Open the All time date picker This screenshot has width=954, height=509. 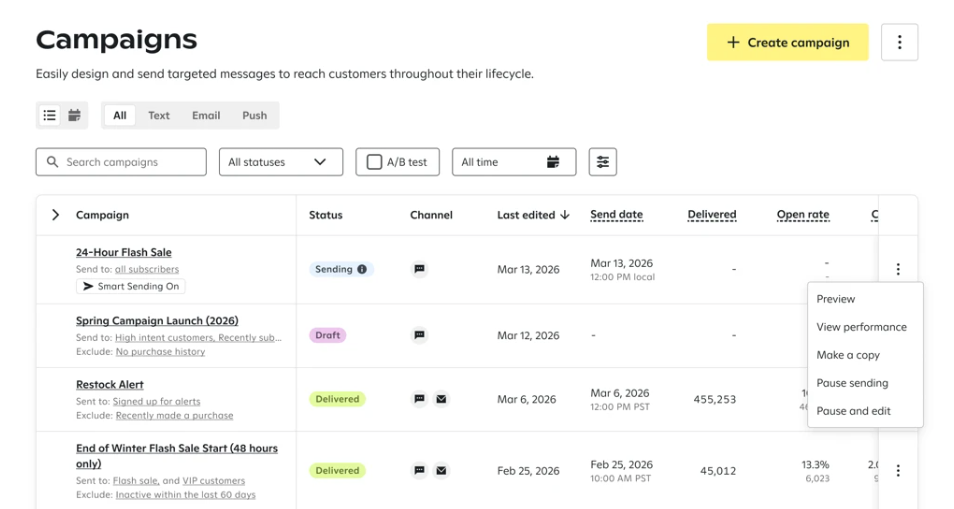point(513,162)
